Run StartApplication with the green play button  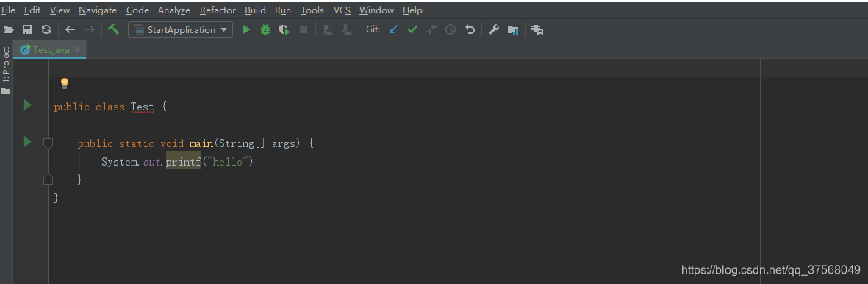(247, 30)
